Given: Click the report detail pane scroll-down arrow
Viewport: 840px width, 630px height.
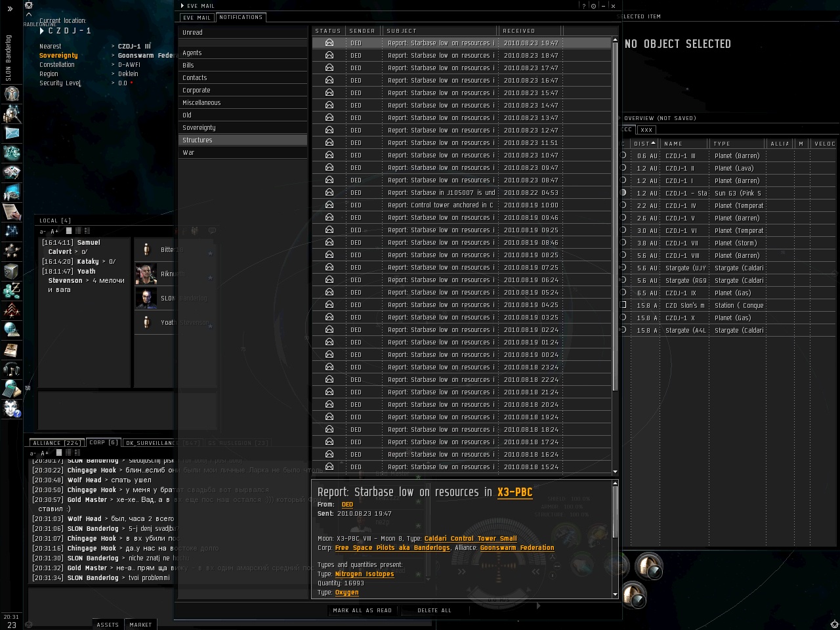Looking at the screenshot, I should click(x=615, y=595).
